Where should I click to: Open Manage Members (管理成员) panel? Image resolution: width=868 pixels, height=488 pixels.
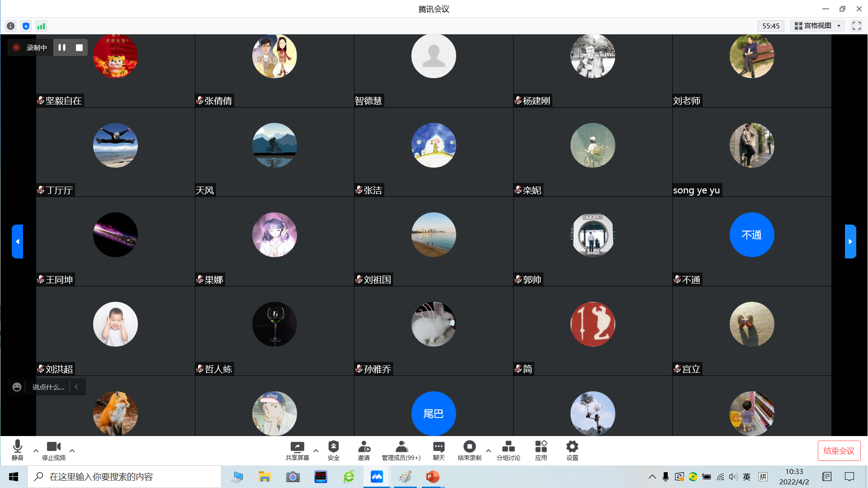401,450
